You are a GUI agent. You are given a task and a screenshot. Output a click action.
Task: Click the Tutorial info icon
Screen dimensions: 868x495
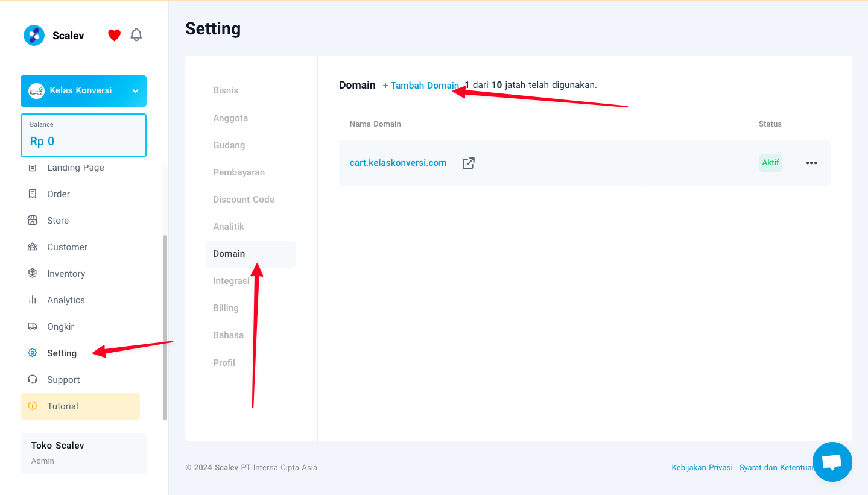pyautogui.click(x=33, y=406)
